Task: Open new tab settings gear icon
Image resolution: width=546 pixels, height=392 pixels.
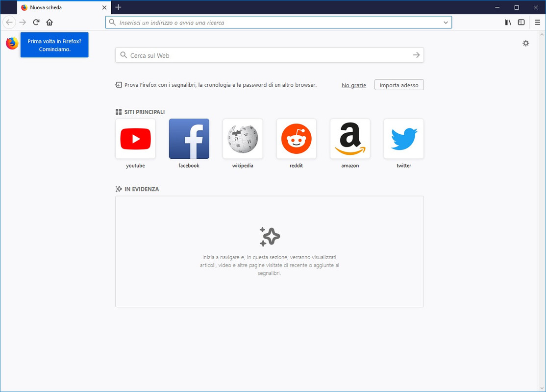Action: tap(526, 43)
